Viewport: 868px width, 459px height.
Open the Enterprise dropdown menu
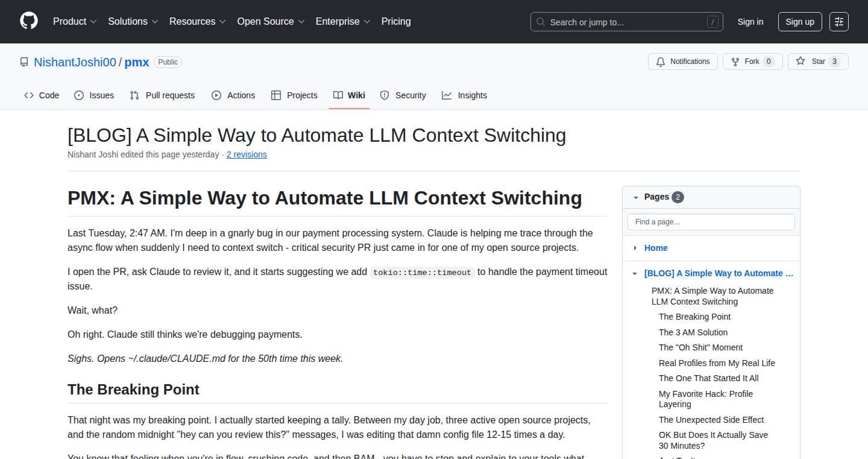coord(343,22)
